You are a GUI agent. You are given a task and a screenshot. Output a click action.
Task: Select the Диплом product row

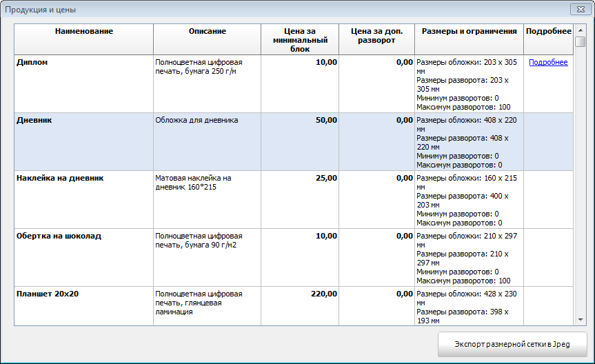point(42,63)
